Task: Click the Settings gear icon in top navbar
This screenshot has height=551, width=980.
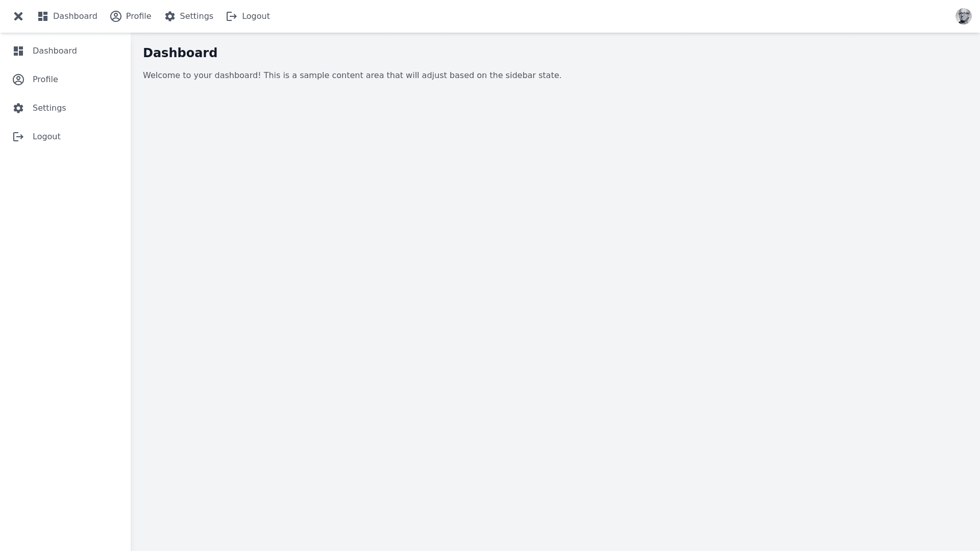Action: click(170, 16)
